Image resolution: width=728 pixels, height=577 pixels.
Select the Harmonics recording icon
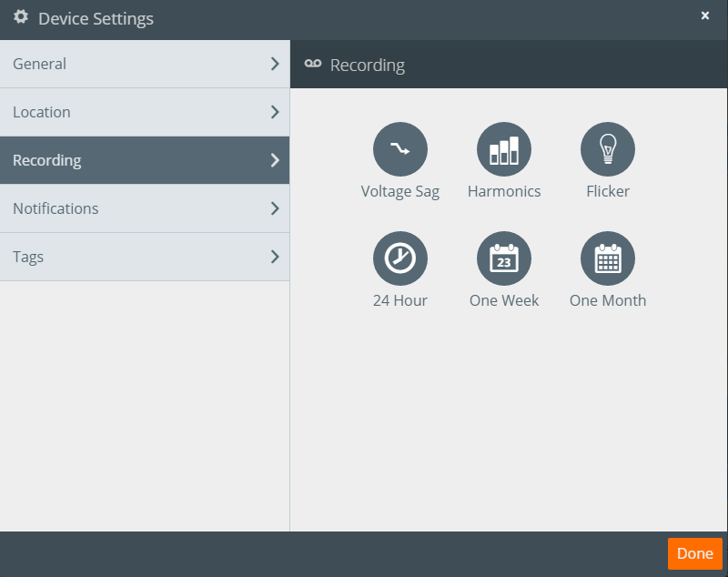(x=504, y=148)
